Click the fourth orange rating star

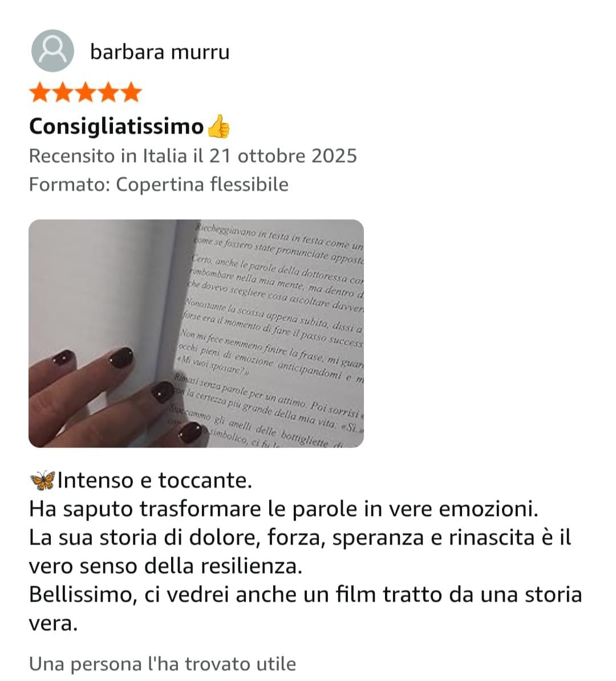tap(108, 92)
